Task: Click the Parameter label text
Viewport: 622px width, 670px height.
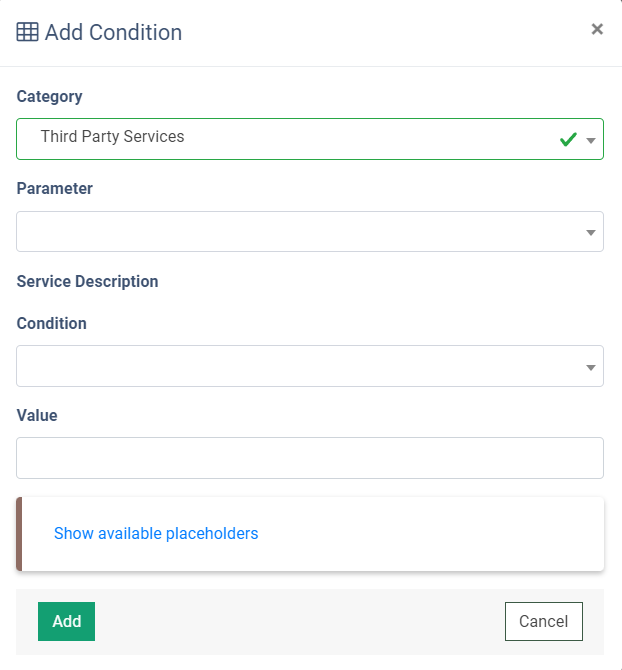Action: pyautogui.click(x=54, y=188)
